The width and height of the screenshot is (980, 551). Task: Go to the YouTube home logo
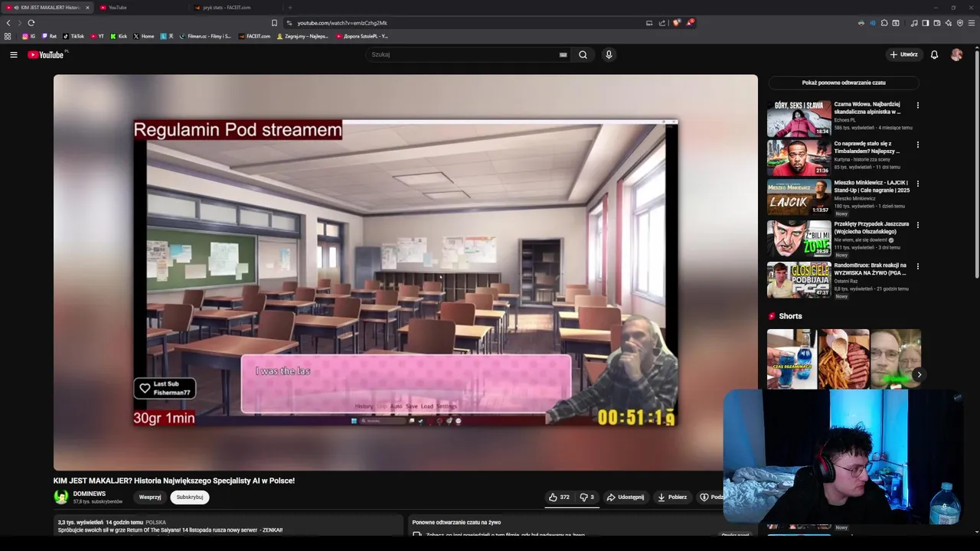(47, 54)
